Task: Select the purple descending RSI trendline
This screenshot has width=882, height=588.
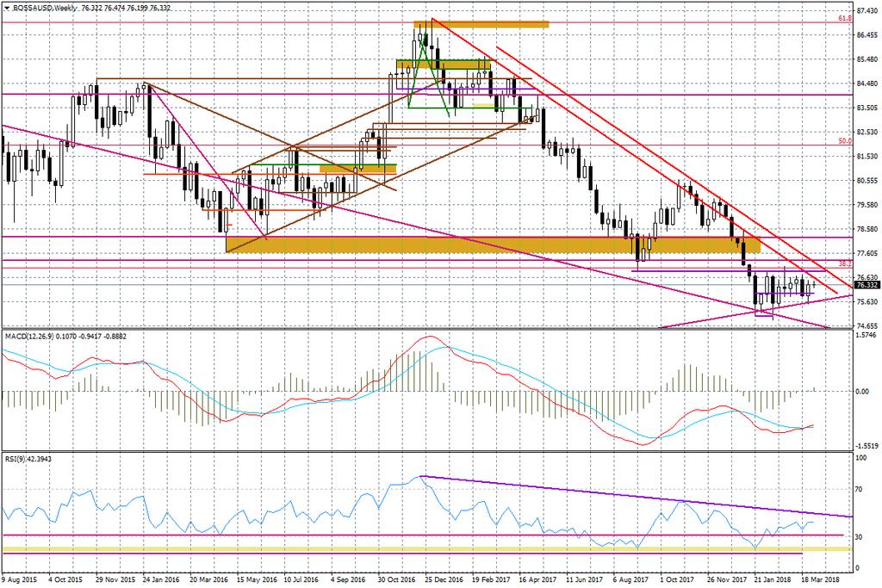Action: pos(637,497)
